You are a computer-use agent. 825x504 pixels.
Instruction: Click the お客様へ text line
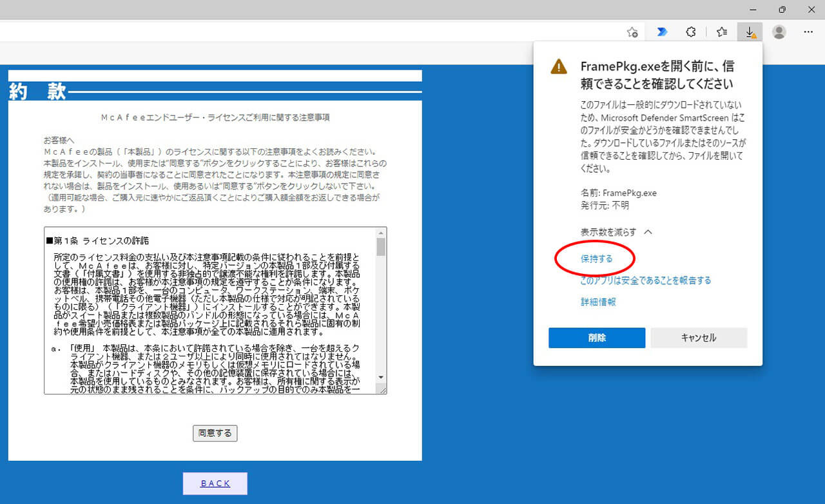59,140
